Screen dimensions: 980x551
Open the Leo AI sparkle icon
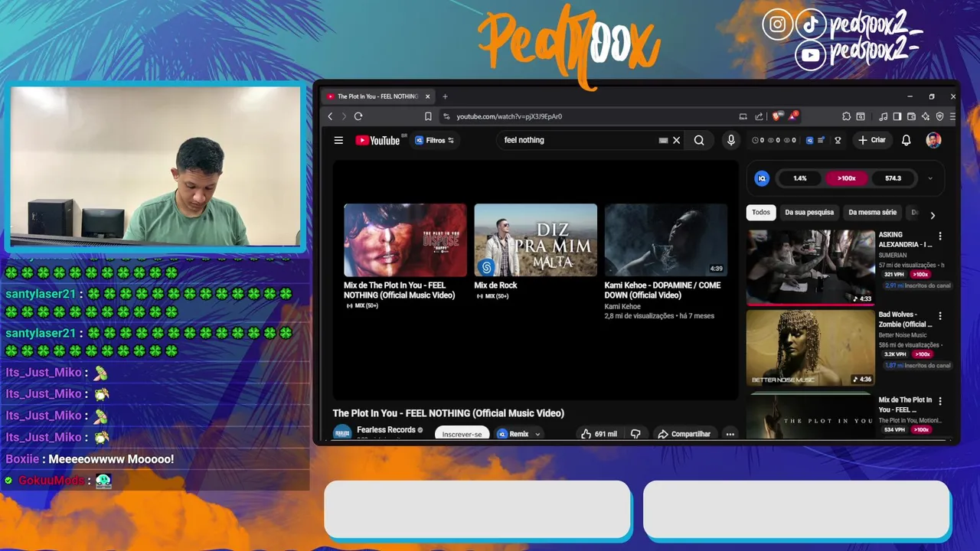(x=926, y=116)
